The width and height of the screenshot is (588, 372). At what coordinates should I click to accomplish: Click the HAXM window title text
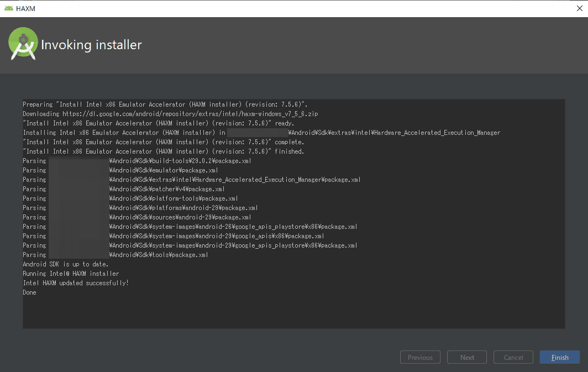pyautogui.click(x=25, y=9)
